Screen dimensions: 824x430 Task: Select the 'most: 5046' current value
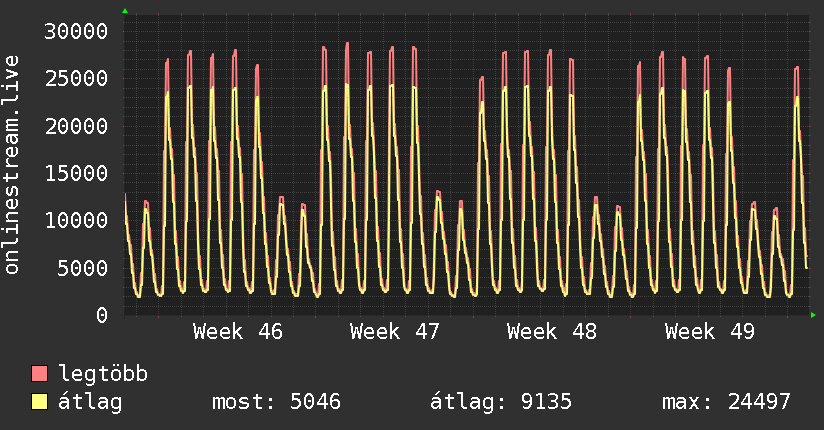click(276, 402)
